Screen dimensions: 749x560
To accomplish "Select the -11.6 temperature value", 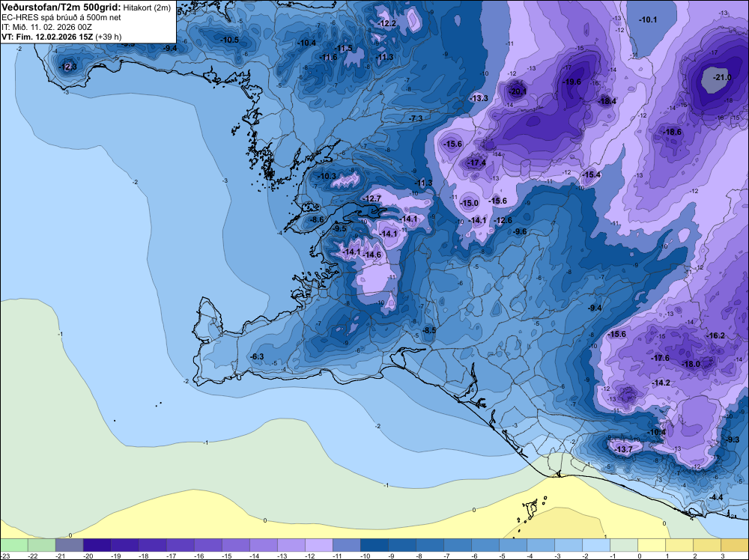I will [328, 58].
